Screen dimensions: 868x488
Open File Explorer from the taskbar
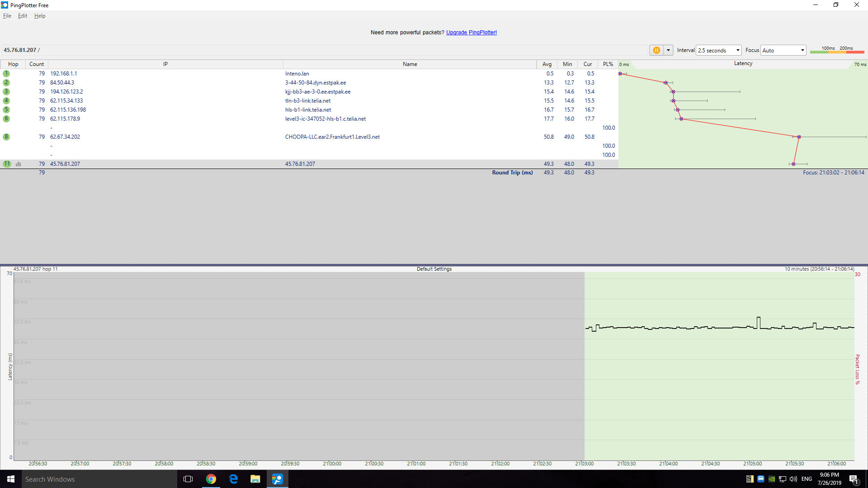coord(255,479)
